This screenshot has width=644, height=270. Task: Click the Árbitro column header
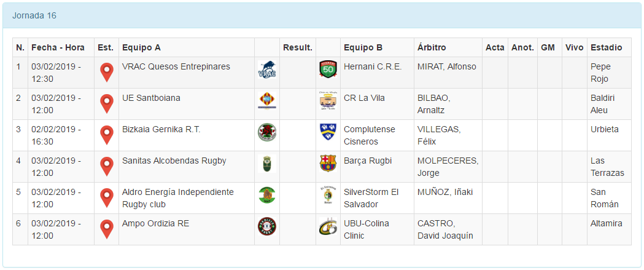(x=432, y=47)
